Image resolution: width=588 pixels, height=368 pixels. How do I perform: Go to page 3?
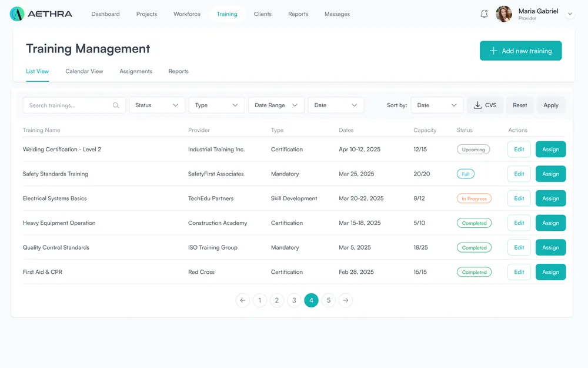(x=294, y=300)
